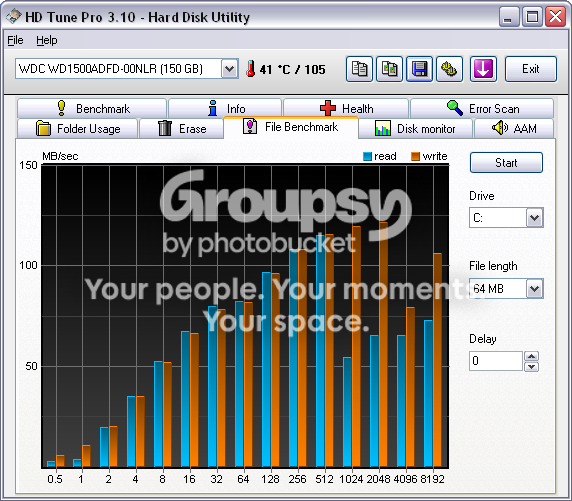This screenshot has height=501, width=572.
Task: Click the 1024 x-axis label
Action: (x=351, y=479)
